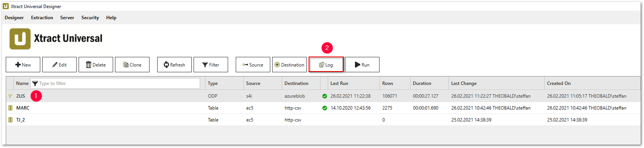This screenshot has height=148, width=644.
Task: Open the Server menu
Action: (x=67, y=18)
